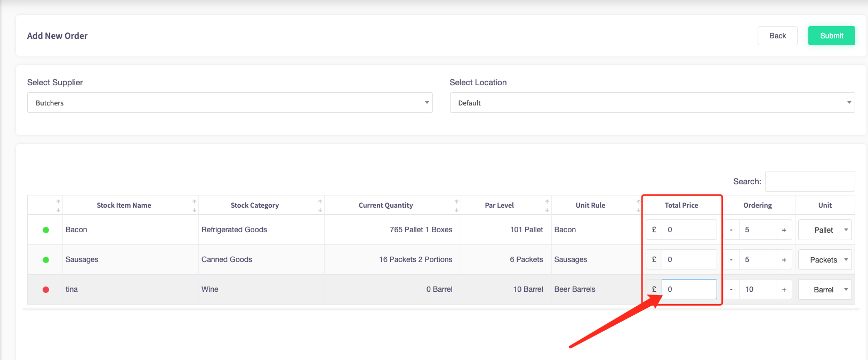Image resolution: width=868 pixels, height=360 pixels.
Task: Sort by Par Level column
Action: tap(506, 205)
